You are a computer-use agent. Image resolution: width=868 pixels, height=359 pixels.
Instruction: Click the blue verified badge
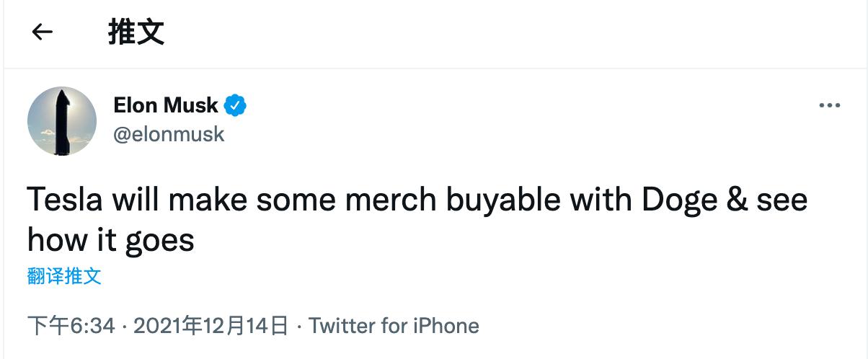tap(234, 106)
